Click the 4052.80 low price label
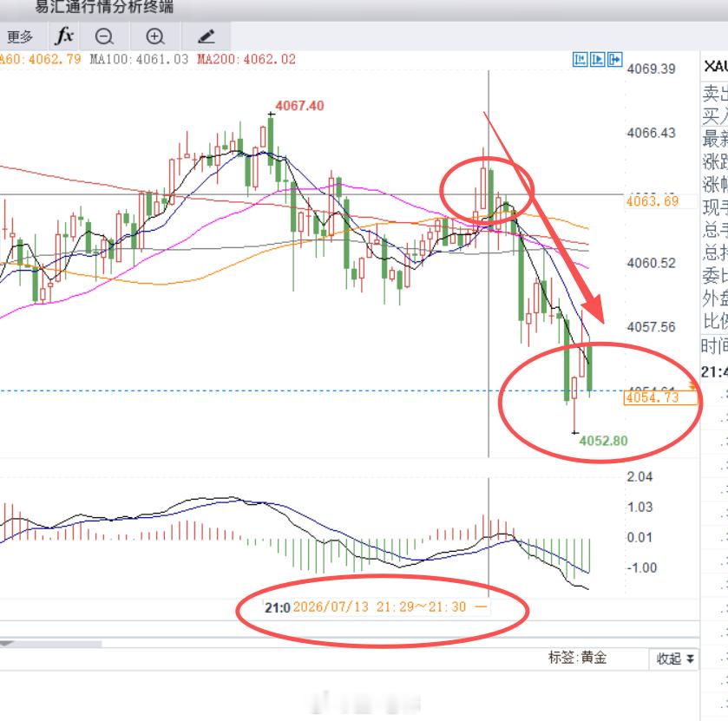The image size is (728, 721). tap(603, 441)
